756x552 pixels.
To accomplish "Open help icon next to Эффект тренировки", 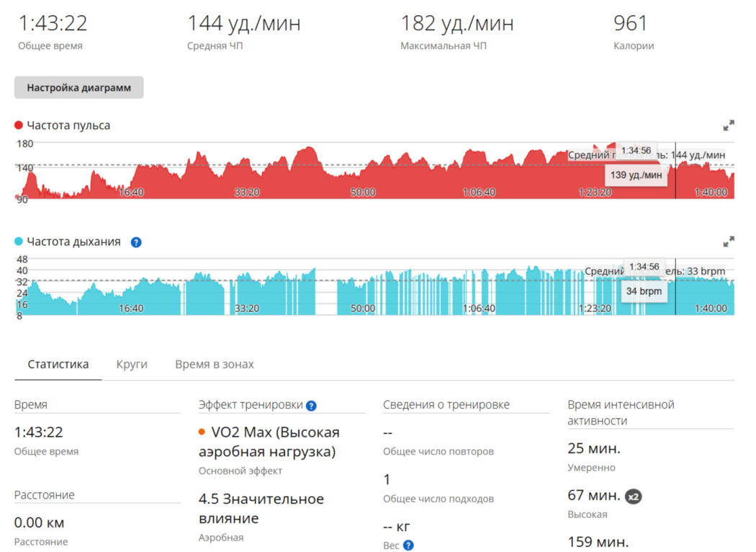I will coord(312,406).
